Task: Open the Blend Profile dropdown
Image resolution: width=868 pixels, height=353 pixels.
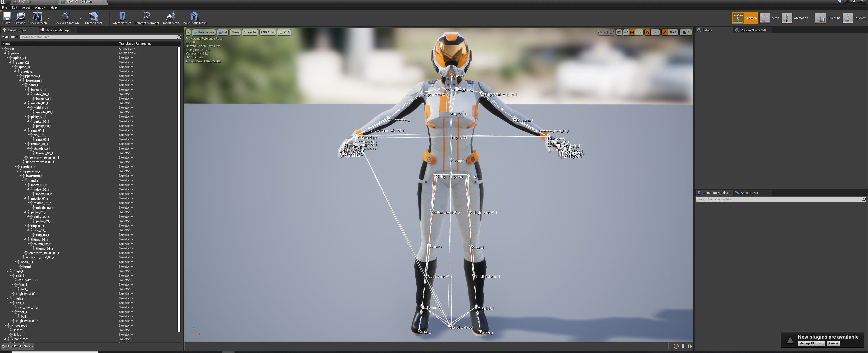Action: pos(18,346)
